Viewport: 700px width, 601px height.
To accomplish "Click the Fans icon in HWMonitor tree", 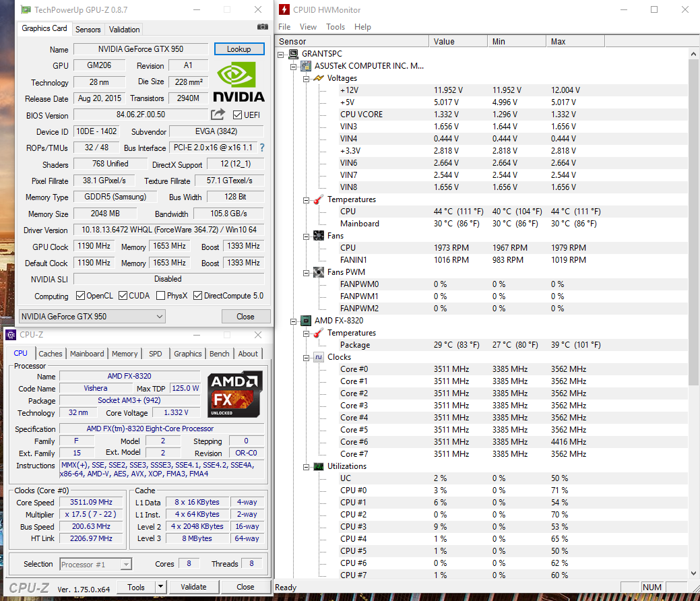I will [x=318, y=236].
